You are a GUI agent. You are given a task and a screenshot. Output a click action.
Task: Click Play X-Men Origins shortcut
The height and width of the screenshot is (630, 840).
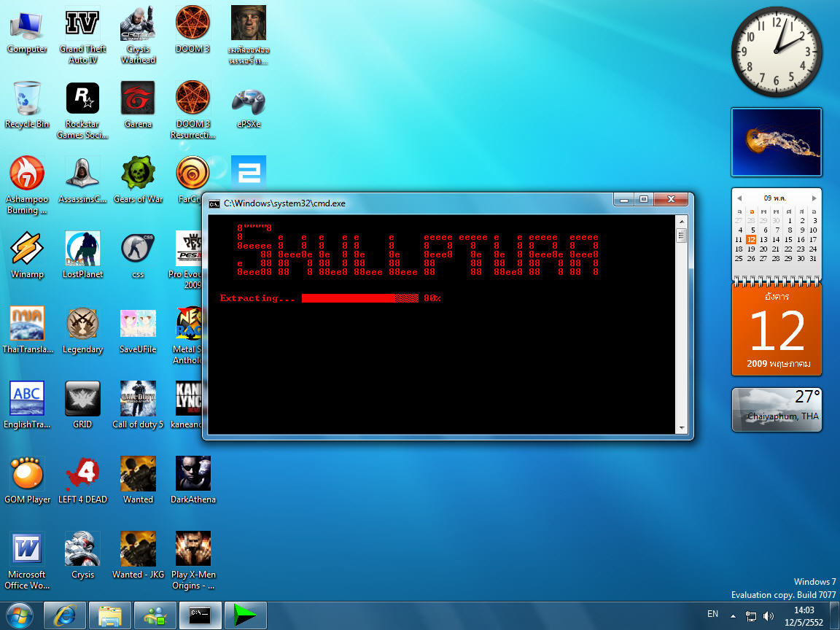(192, 560)
